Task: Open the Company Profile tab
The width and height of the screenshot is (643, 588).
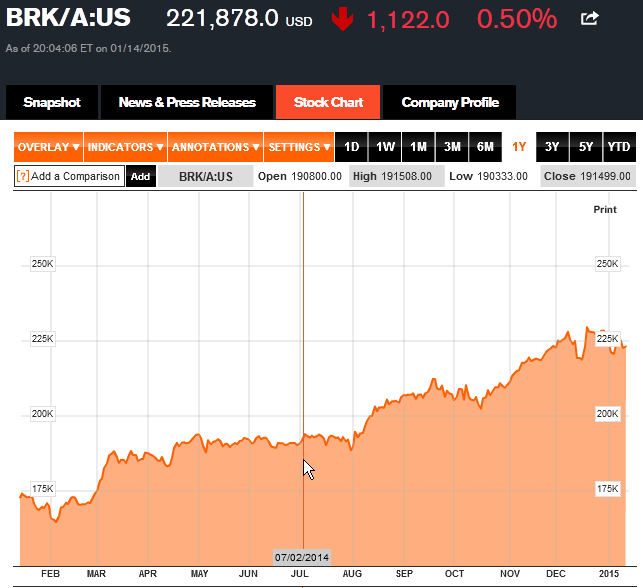Action: 449,102
